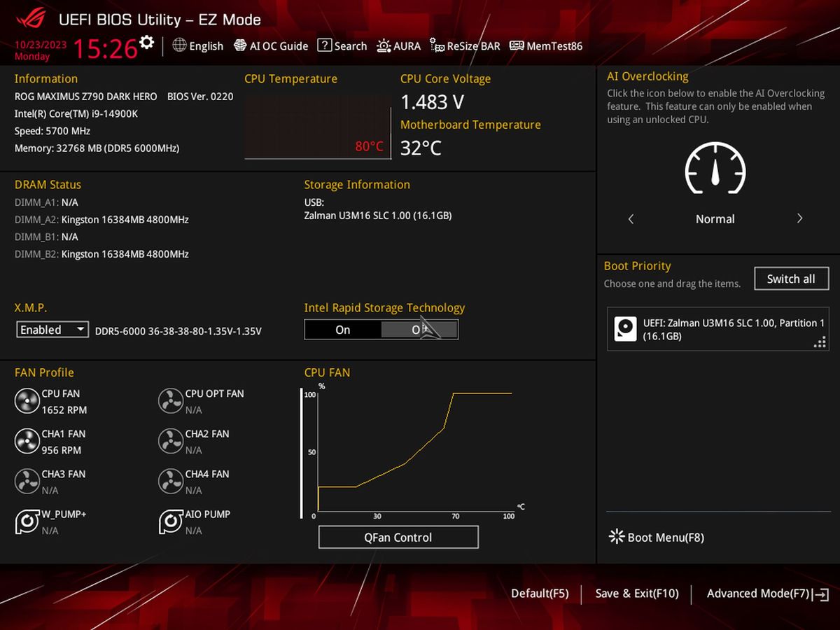
Task: Click the boot device disk icon
Action: click(625, 329)
